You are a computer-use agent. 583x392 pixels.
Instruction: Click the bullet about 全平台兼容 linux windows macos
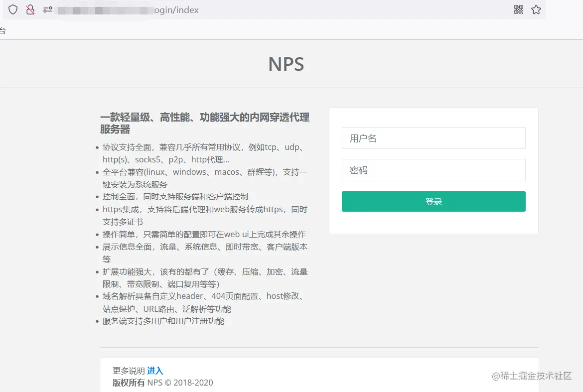tap(205, 178)
